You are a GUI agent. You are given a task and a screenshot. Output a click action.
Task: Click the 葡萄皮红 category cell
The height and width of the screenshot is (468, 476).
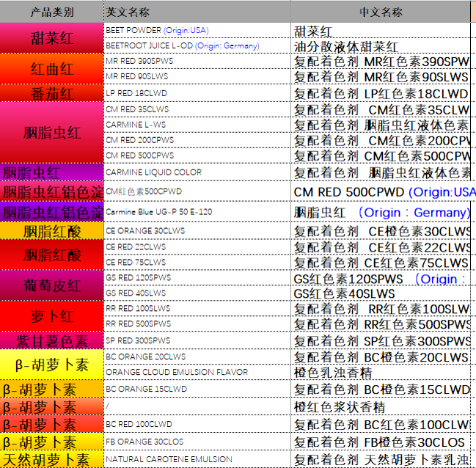pos(51,285)
